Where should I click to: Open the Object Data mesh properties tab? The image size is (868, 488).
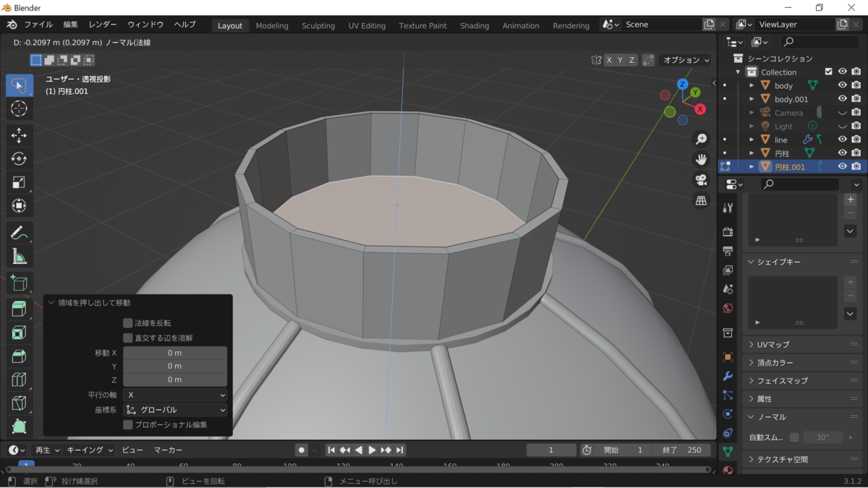pos(728,452)
